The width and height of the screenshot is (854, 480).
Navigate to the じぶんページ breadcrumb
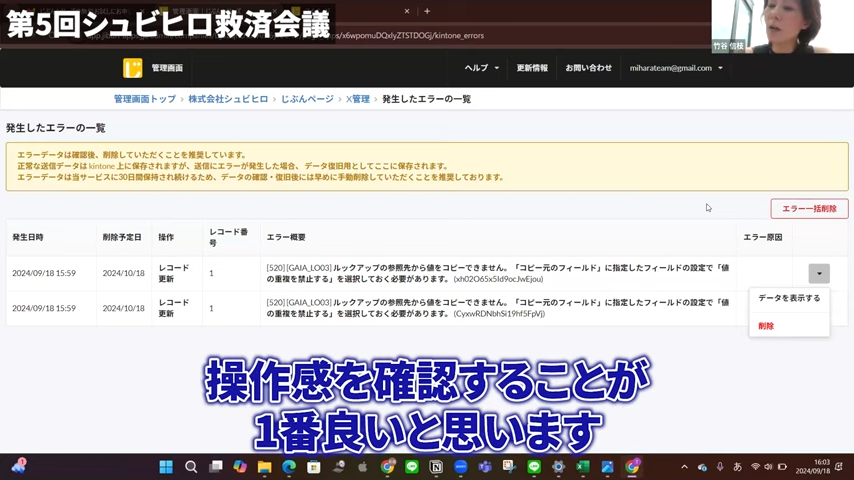tap(307, 99)
